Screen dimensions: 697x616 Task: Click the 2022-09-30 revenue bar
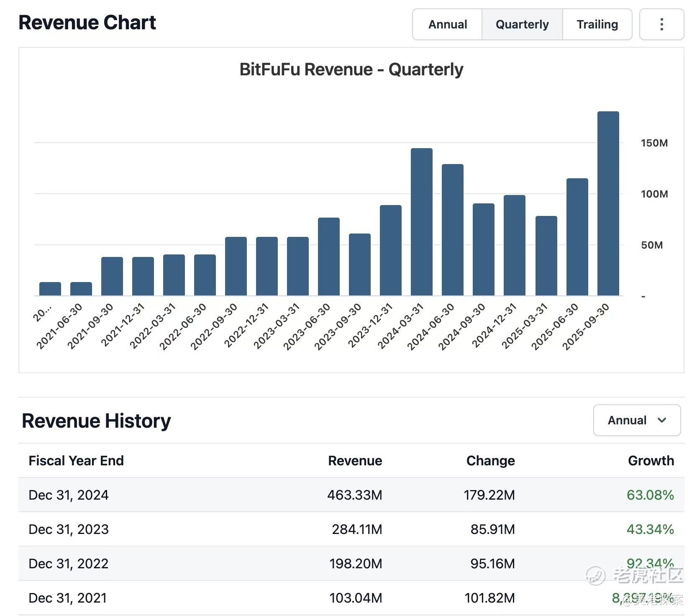coord(236,266)
